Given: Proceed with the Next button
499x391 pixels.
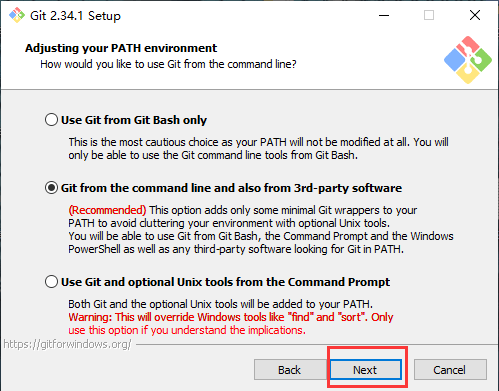Looking at the screenshot, I should (366, 370).
